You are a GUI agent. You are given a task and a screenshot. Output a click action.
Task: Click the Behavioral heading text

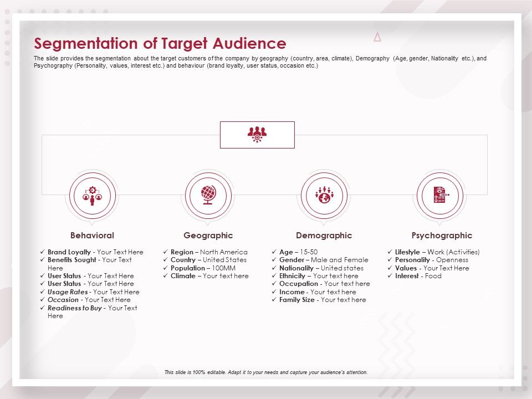tap(94, 235)
